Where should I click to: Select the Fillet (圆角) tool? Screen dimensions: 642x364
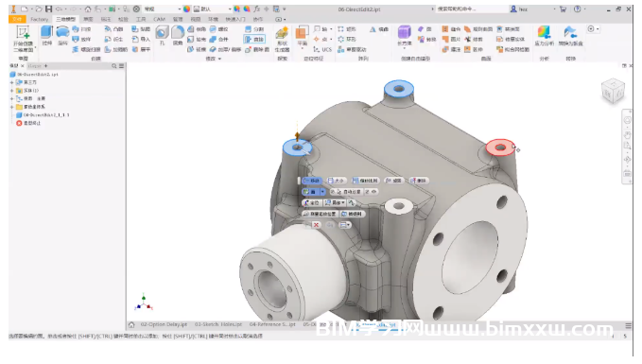[178, 36]
